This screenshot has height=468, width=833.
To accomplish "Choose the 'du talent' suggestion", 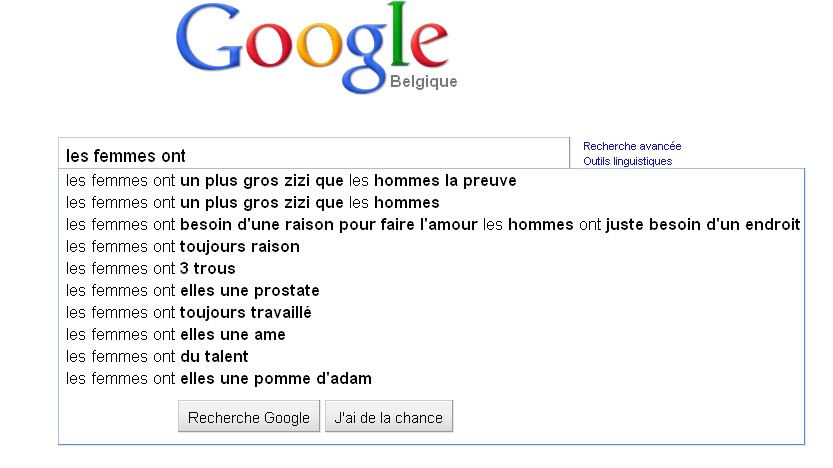I will click(157, 357).
